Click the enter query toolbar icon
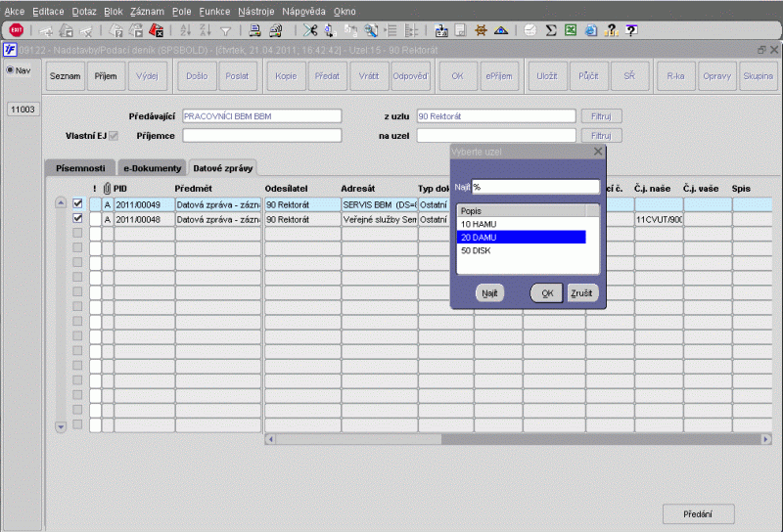This screenshot has height=532, width=783. [x=115, y=31]
